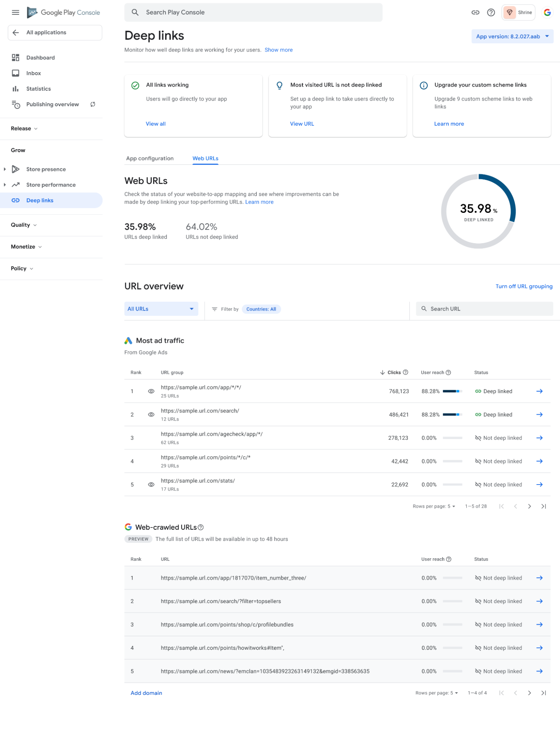Click the Add domain link
This screenshot has height=740, width=560.
click(146, 693)
